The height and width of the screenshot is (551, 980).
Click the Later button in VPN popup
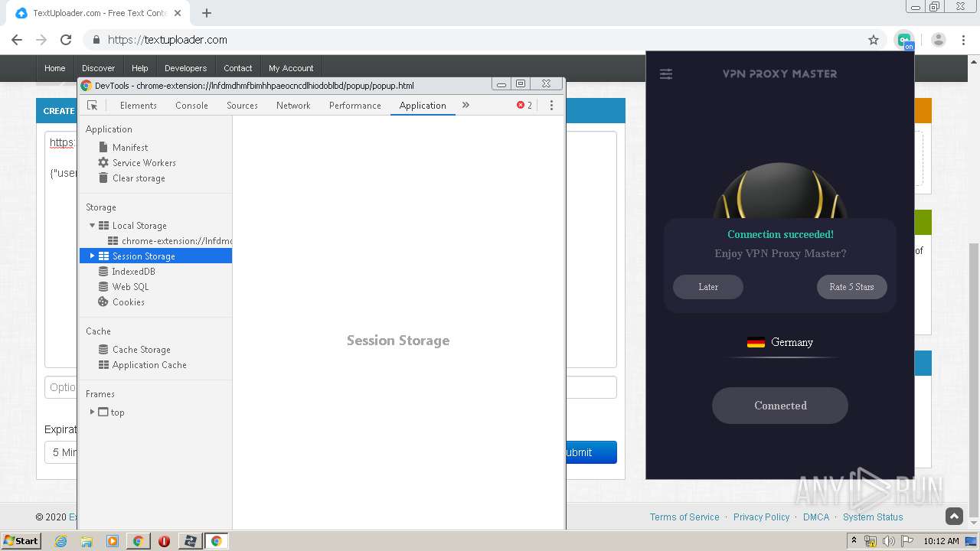[708, 287]
